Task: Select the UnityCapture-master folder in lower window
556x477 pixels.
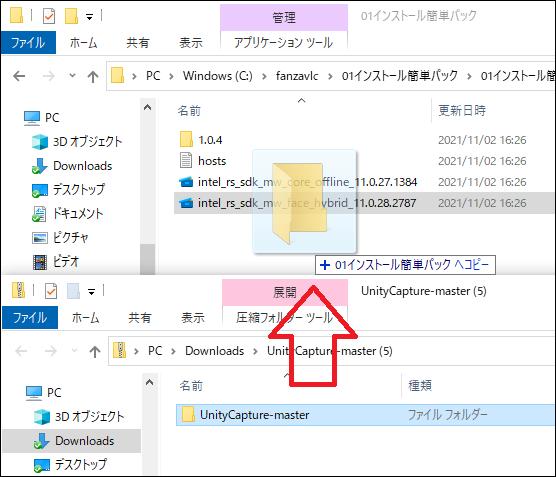Action: coord(365,415)
